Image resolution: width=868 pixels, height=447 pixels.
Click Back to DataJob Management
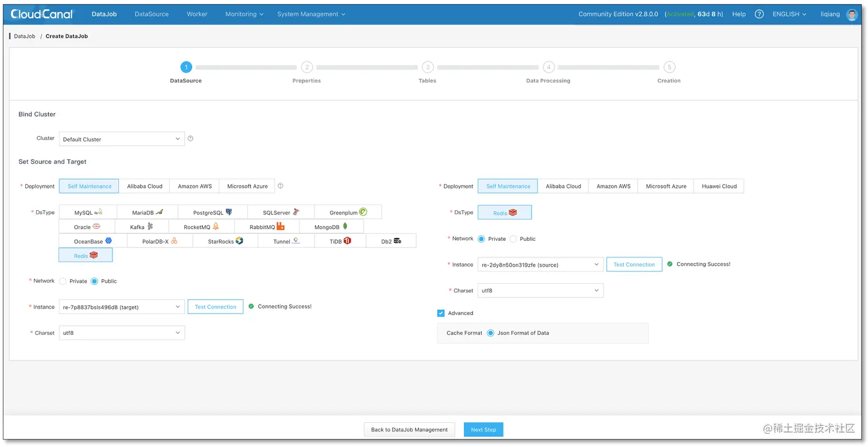pyautogui.click(x=409, y=429)
